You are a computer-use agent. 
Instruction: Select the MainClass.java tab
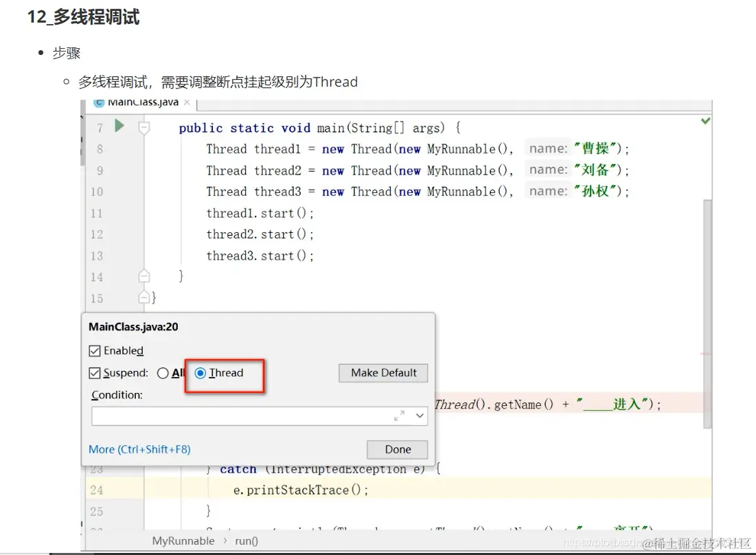(143, 102)
